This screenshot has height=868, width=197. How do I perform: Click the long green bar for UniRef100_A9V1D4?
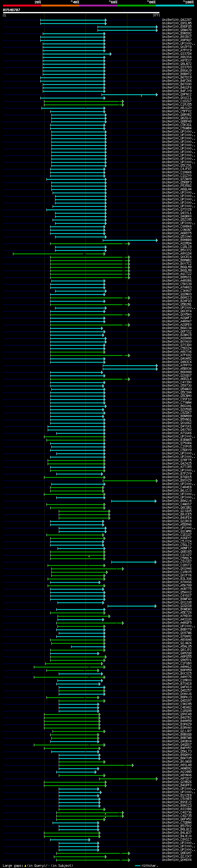pos(59,254)
